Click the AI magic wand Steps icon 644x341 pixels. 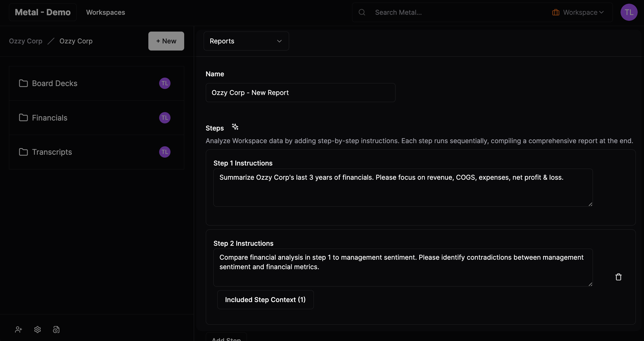tap(235, 127)
